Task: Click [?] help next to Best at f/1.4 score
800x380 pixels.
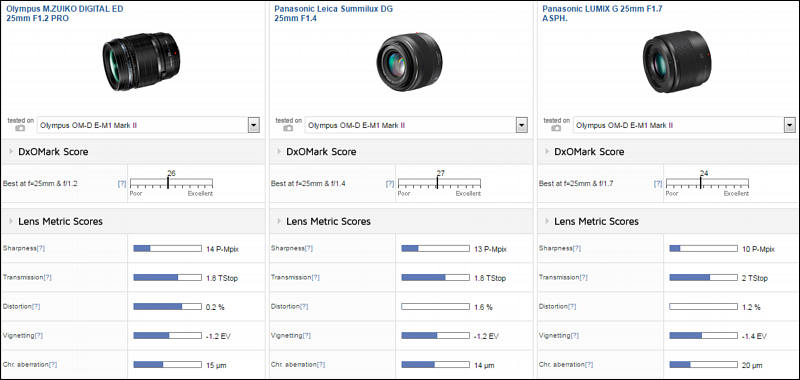Action: tap(390, 184)
